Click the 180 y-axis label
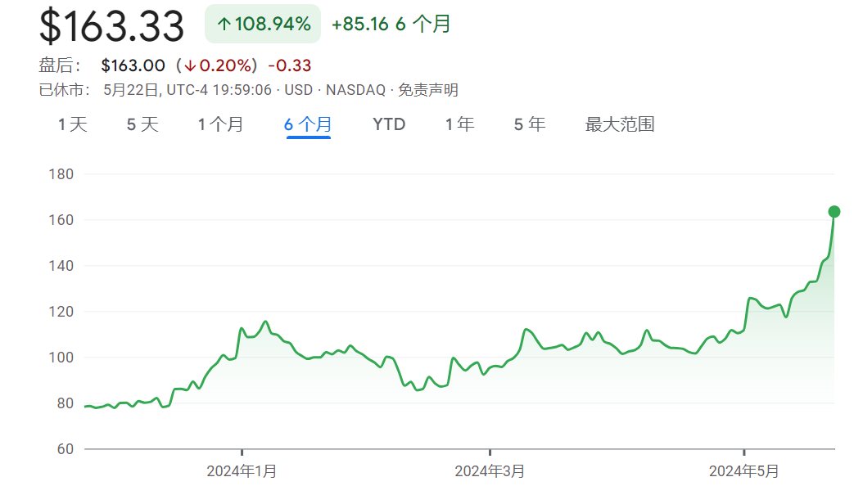 [61, 174]
